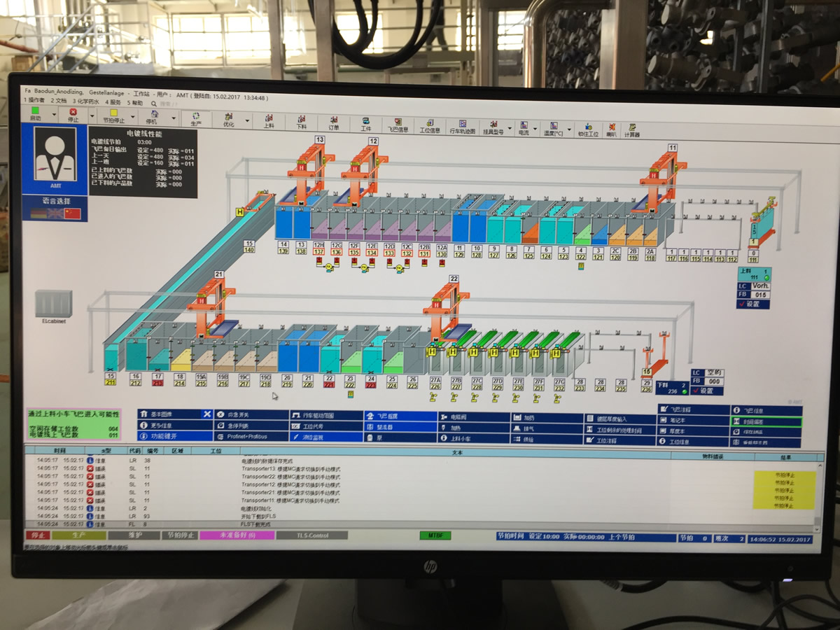Open the 下料 unloading toolbar icon
Viewport: 840px width, 630px height.
pyautogui.click(x=301, y=120)
